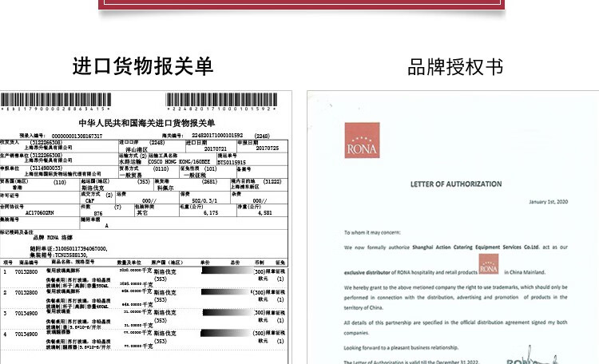599x364 pixels.
Task: Open the brand authorization letter image
Action: pos(453,227)
